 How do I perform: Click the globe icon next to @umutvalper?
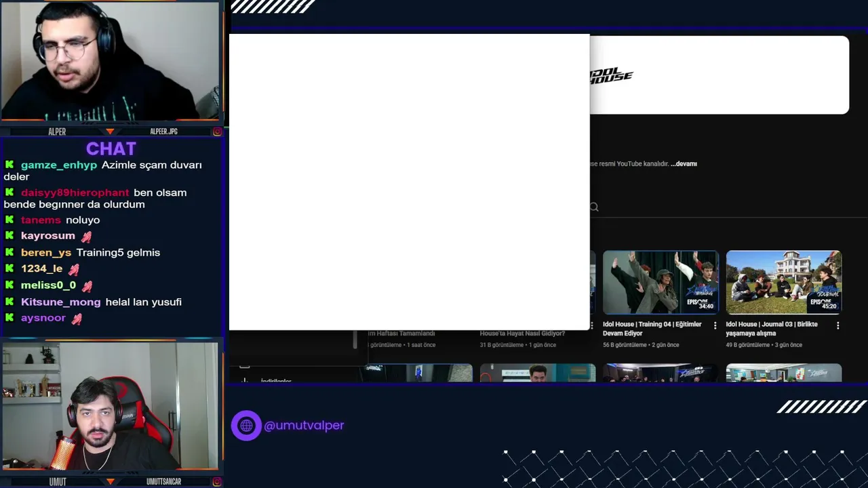click(x=246, y=426)
